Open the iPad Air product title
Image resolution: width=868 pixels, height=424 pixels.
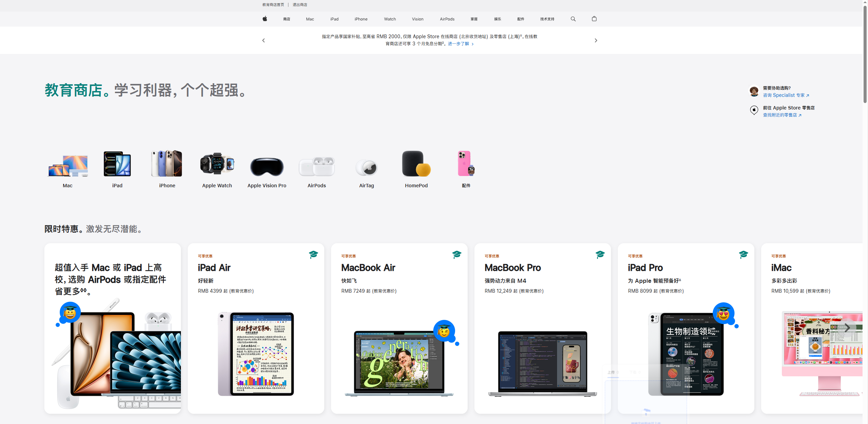(214, 268)
